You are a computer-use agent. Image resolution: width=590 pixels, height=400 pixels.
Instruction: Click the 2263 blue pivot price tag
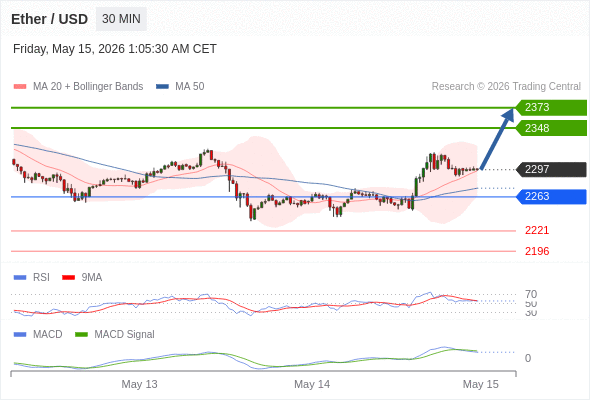pyautogui.click(x=551, y=196)
